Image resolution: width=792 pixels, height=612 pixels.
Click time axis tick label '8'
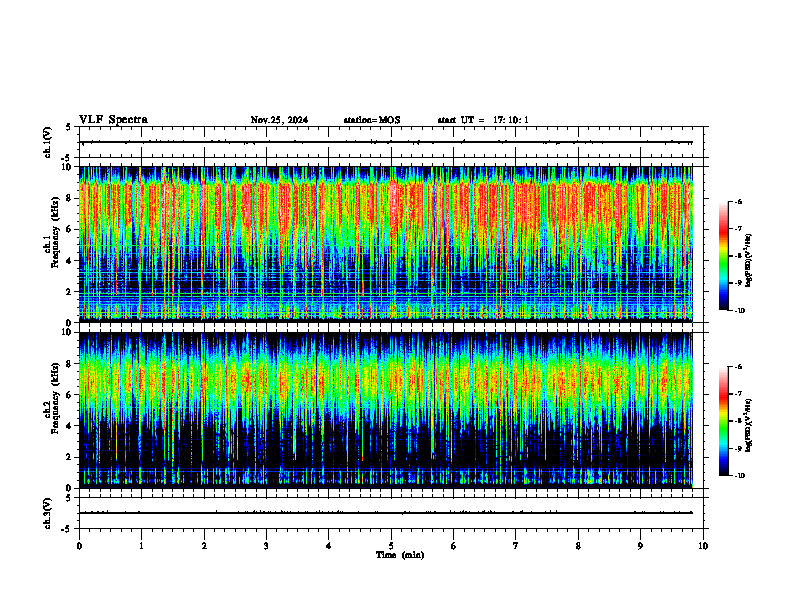pyautogui.click(x=578, y=546)
